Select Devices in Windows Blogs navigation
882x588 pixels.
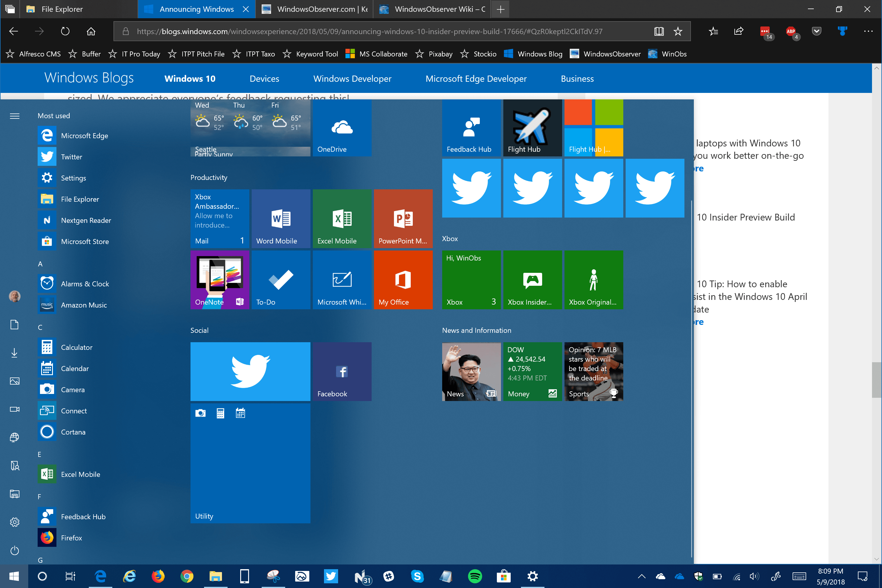(264, 79)
